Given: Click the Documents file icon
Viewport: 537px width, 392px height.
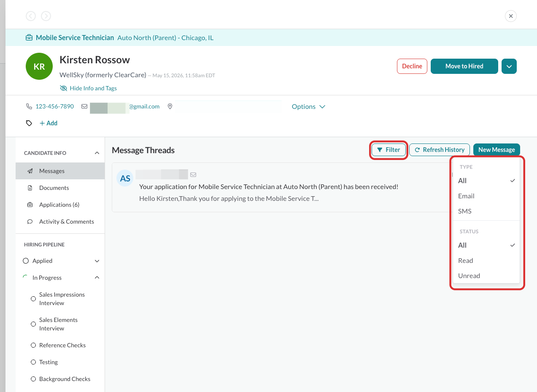Looking at the screenshot, I should pos(30,188).
